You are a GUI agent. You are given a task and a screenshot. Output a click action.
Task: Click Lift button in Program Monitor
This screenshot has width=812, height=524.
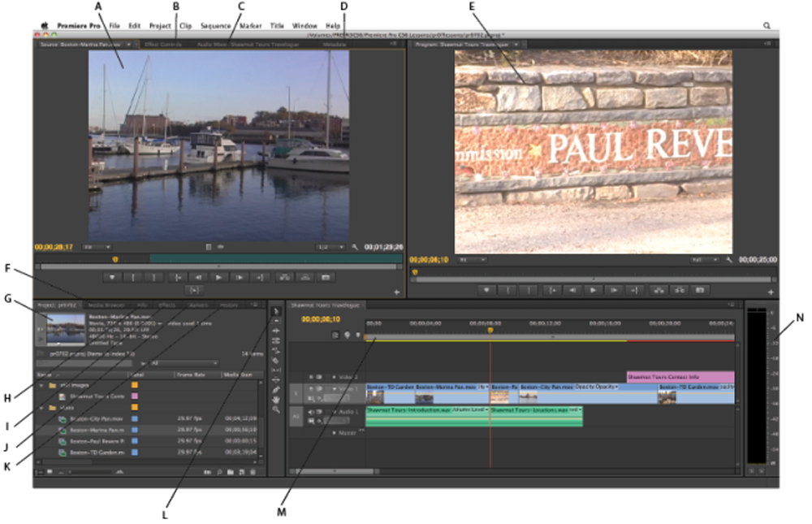coord(659,290)
